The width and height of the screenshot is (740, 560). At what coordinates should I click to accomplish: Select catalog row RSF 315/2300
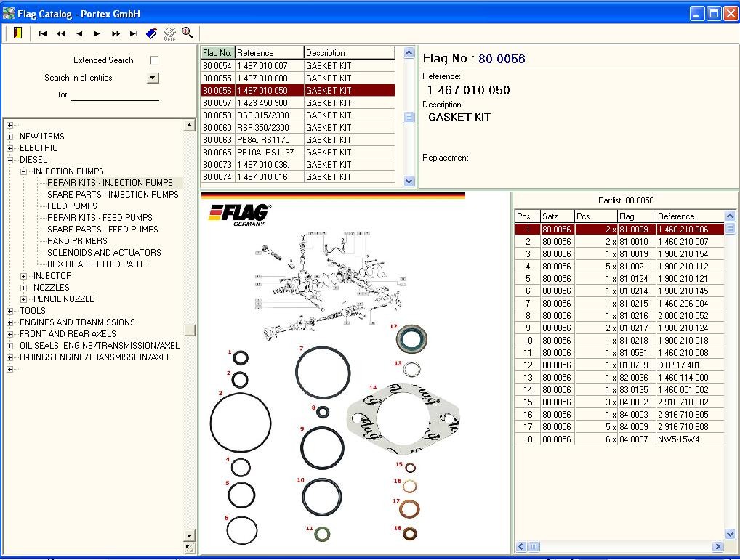click(298, 115)
